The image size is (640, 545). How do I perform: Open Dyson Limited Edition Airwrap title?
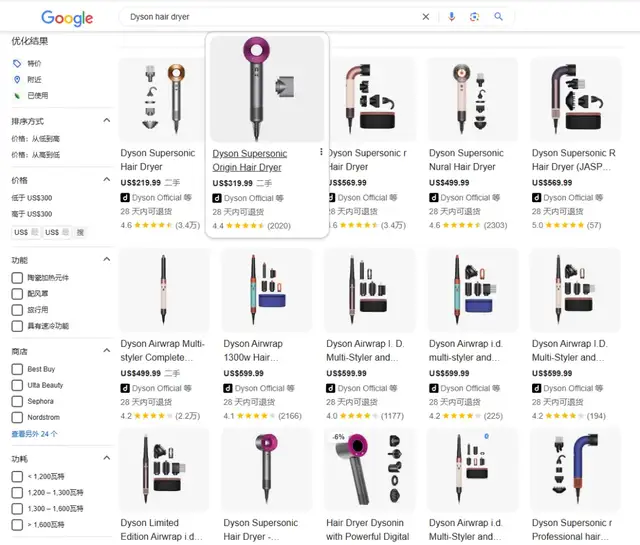(x=161, y=529)
